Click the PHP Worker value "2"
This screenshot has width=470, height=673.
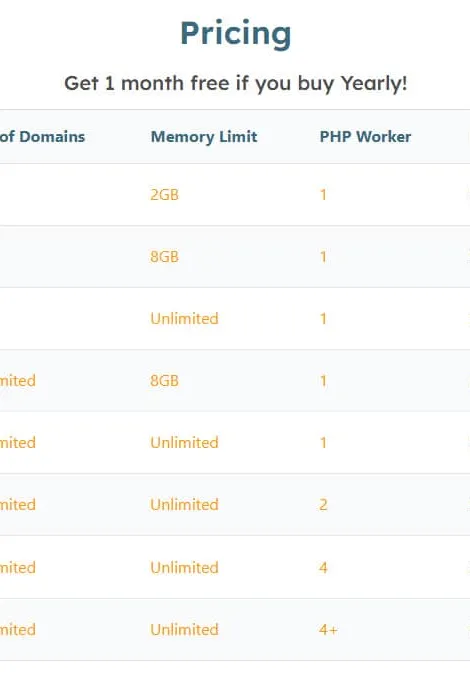click(323, 504)
